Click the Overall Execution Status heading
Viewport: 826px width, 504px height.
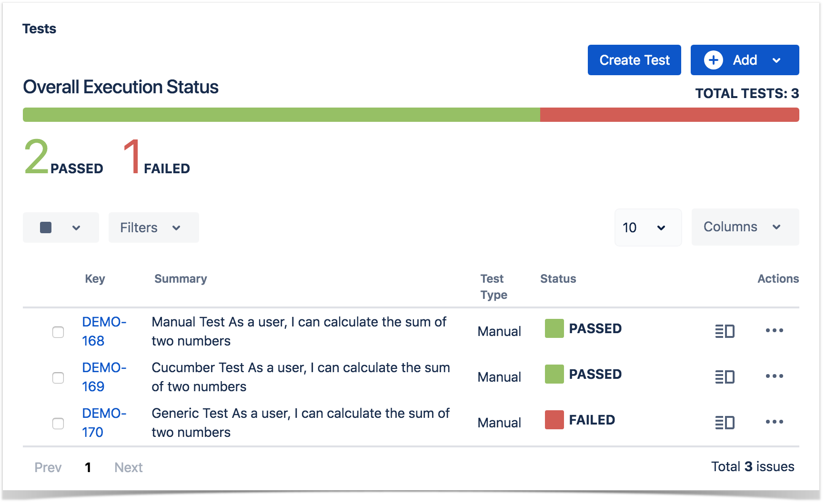tap(121, 87)
